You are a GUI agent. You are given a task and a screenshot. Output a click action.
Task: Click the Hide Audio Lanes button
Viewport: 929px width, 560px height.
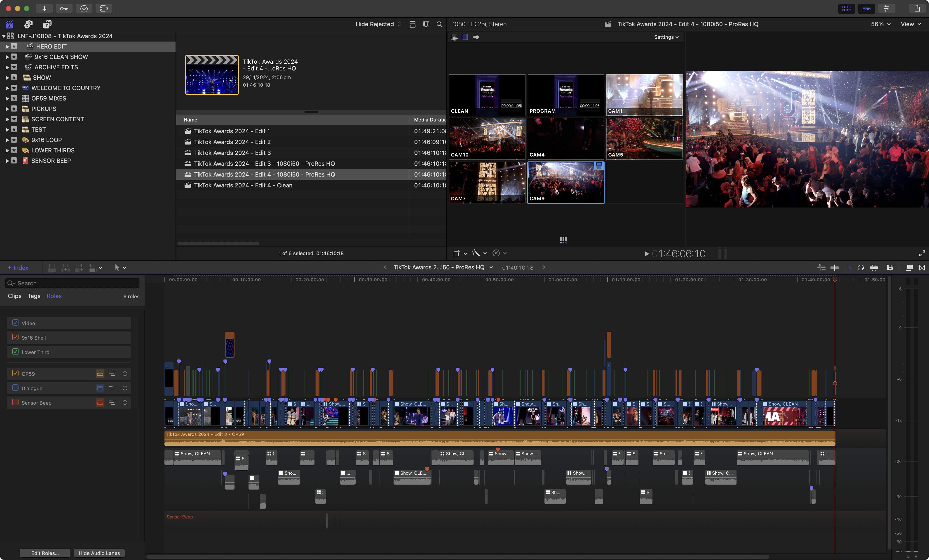click(x=99, y=553)
